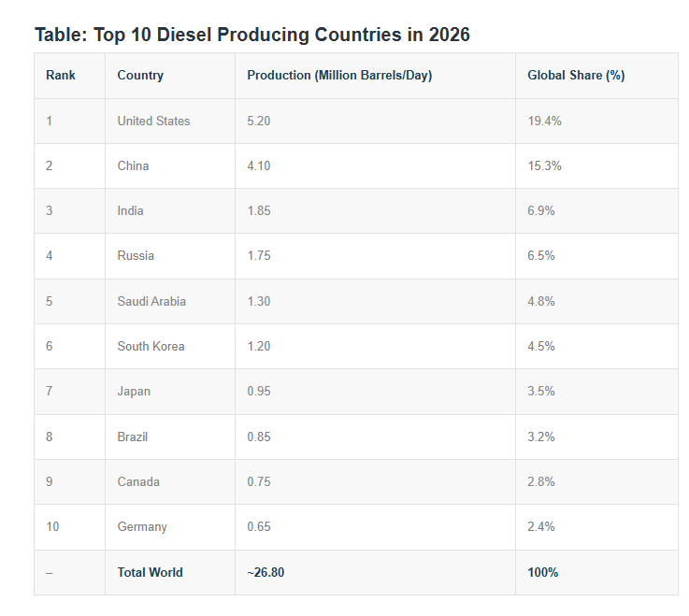
Task: Click the global share 2.8%
Action: click(x=541, y=481)
